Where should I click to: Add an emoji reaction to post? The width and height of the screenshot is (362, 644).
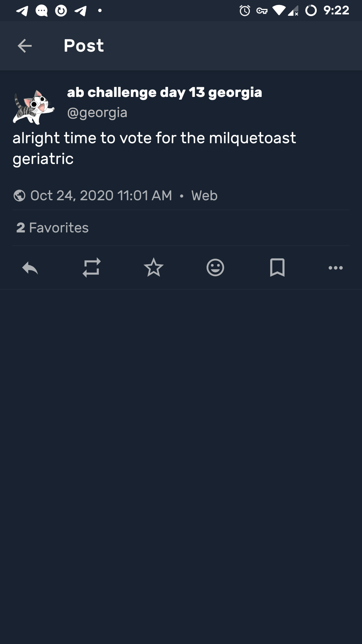(215, 268)
